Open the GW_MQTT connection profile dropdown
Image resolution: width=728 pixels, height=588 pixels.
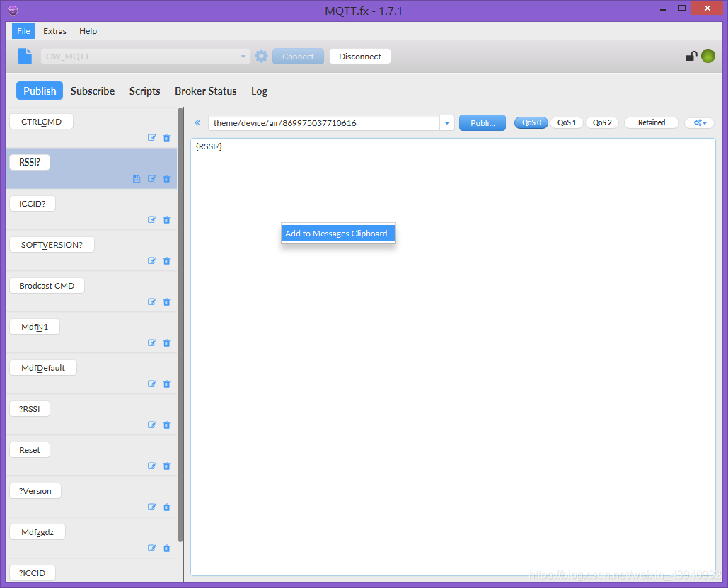[x=146, y=56]
